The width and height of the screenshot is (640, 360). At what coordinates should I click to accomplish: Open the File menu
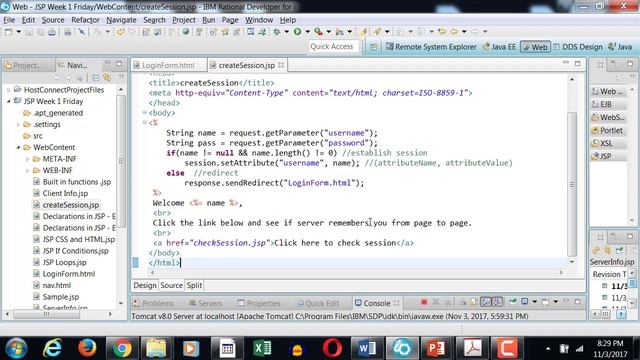[x=9, y=20]
